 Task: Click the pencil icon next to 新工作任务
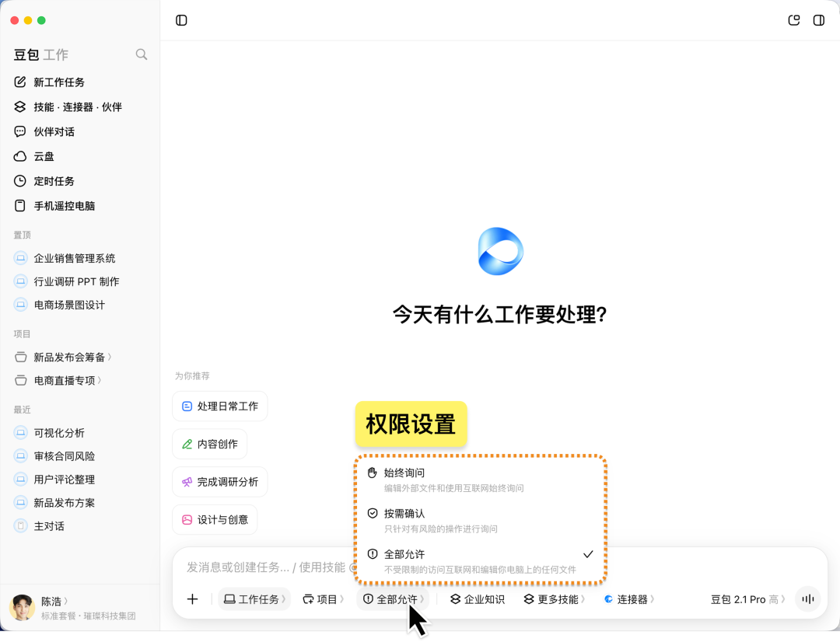[19, 82]
